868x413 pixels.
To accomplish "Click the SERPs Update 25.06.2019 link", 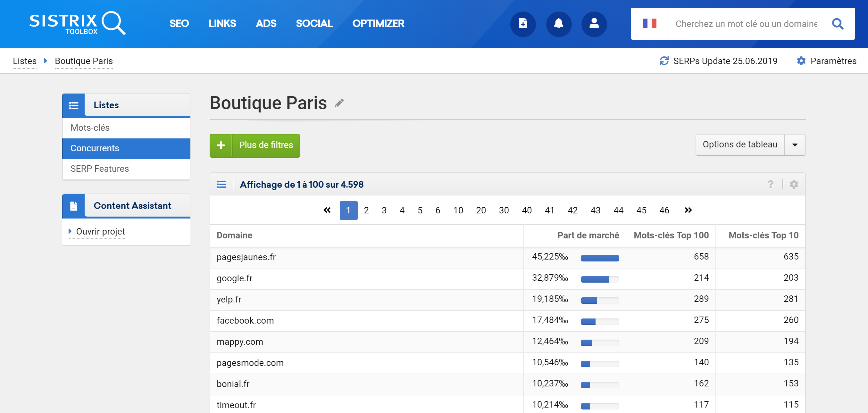I will pyautogui.click(x=725, y=61).
